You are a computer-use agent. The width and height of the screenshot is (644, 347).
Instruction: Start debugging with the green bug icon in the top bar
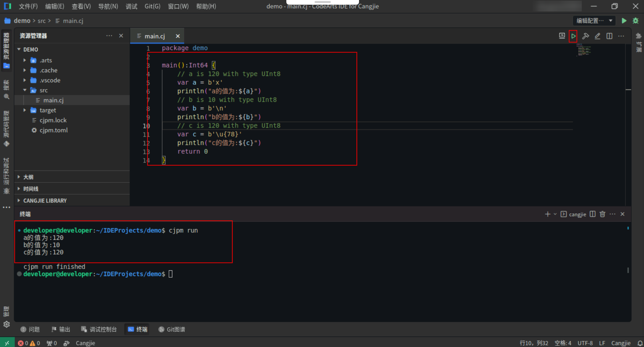[x=636, y=21]
